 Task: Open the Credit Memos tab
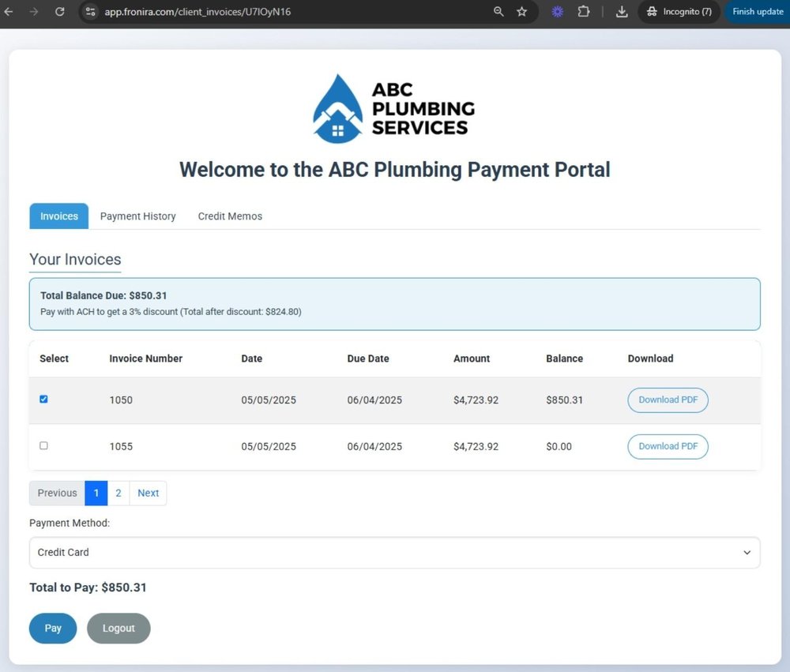(230, 216)
